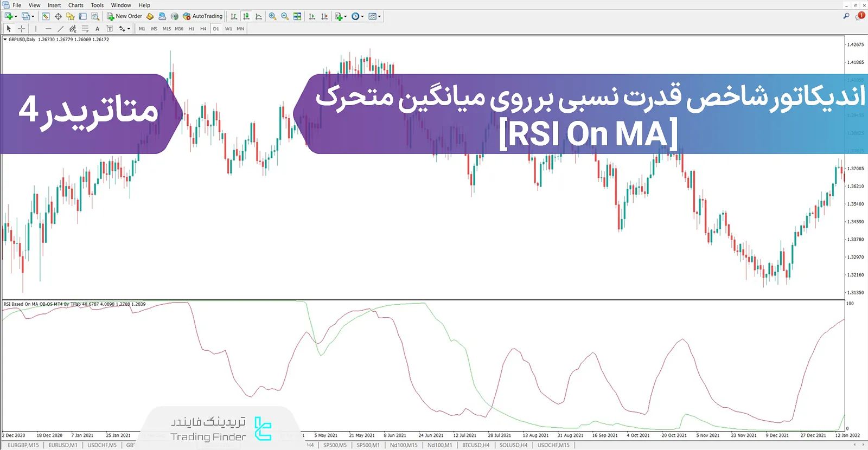Toggle chart Auto Scroll

(x=312, y=16)
